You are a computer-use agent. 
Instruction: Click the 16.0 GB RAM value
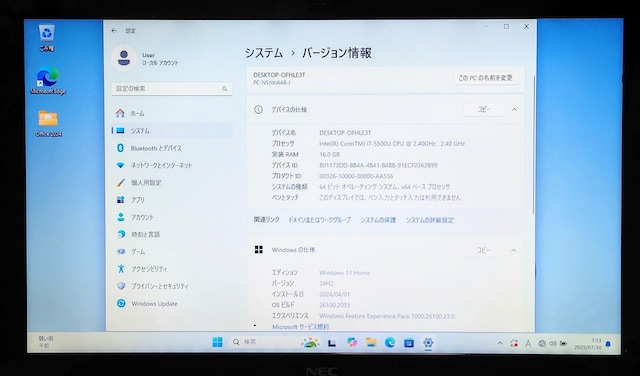tap(329, 154)
